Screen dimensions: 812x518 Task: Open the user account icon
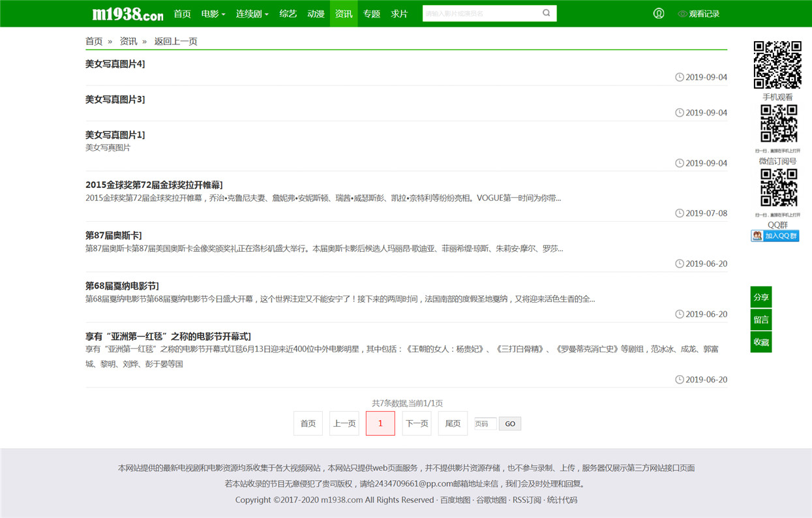[x=659, y=13]
